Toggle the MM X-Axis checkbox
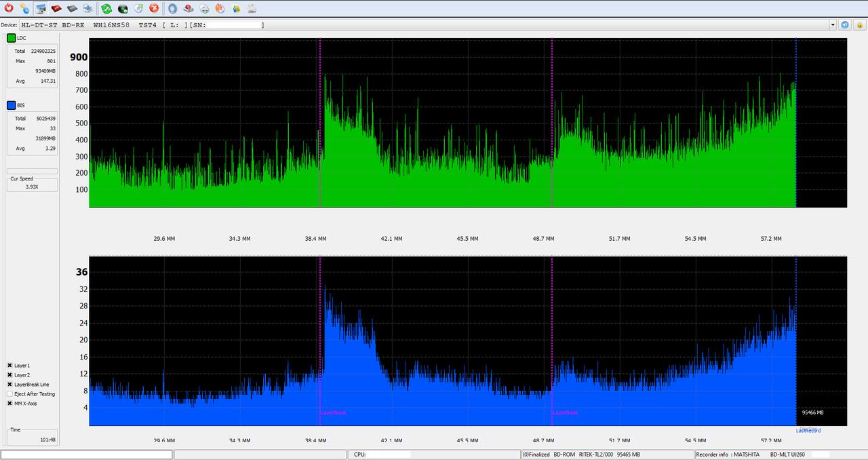The height and width of the screenshot is (460, 868). 10,403
